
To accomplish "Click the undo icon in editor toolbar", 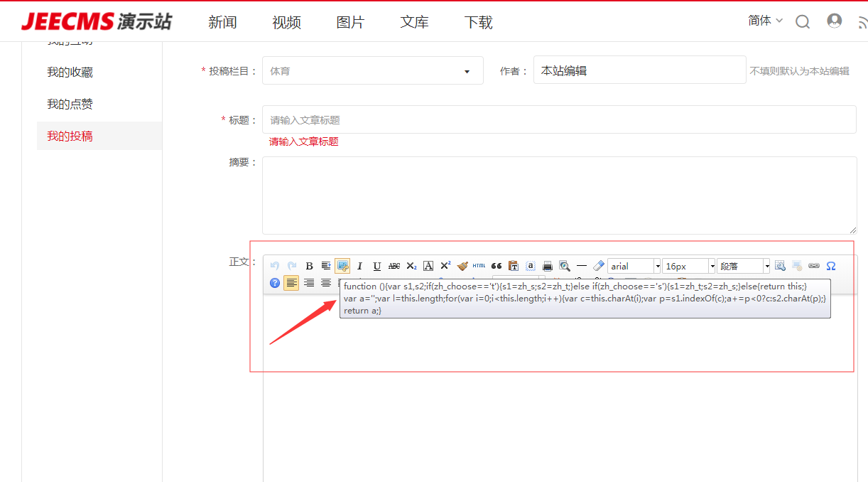I will coord(275,266).
